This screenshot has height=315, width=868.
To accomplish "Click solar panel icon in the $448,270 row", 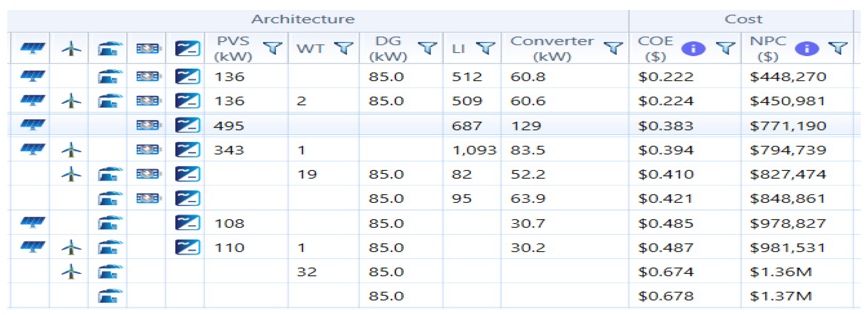I will pos(32,76).
